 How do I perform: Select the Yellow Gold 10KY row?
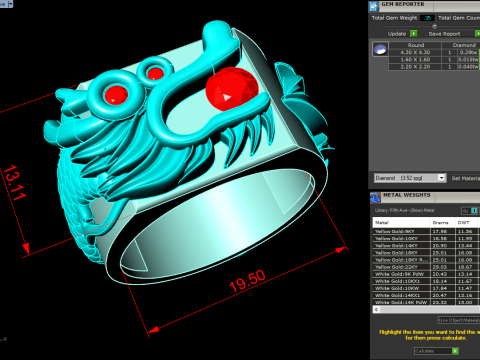point(425,238)
